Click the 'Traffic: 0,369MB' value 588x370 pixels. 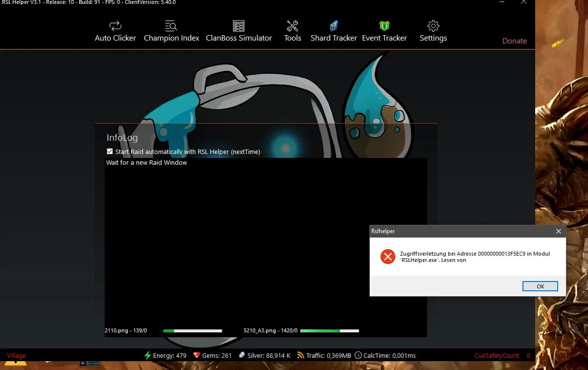(329, 356)
